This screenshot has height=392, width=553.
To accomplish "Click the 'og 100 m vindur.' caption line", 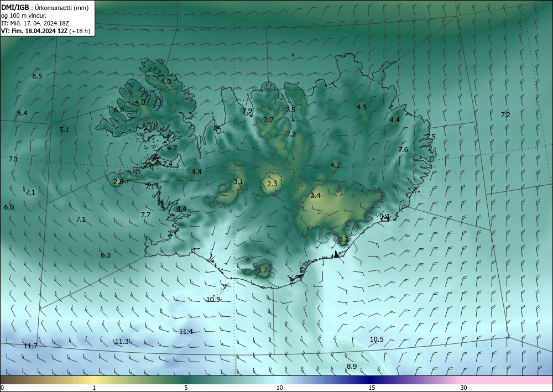I will (x=24, y=15).
